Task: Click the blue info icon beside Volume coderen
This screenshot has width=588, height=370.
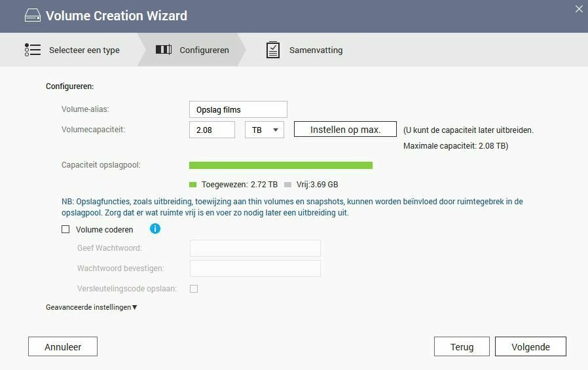Action: [x=155, y=229]
